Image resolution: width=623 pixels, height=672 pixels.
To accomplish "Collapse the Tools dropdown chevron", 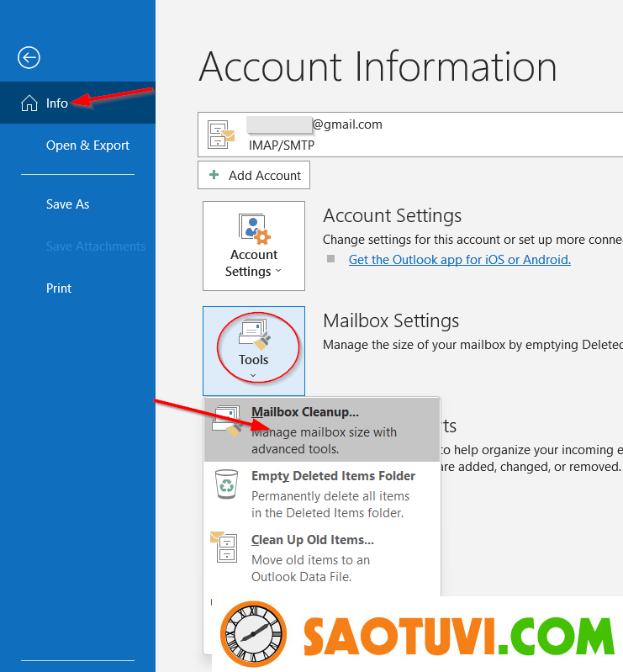I will (x=253, y=375).
